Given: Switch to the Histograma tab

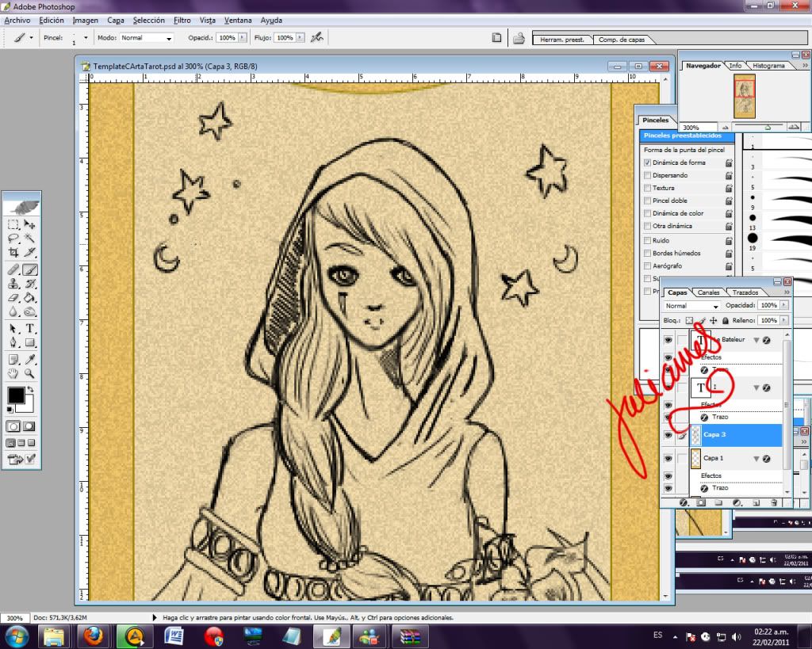Looking at the screenshot, I should 768,66.
